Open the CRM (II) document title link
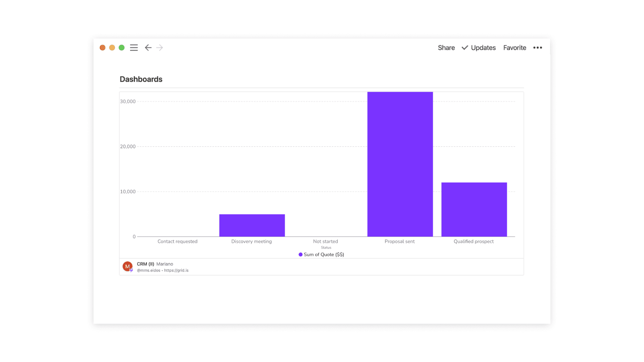 (145, 264)
